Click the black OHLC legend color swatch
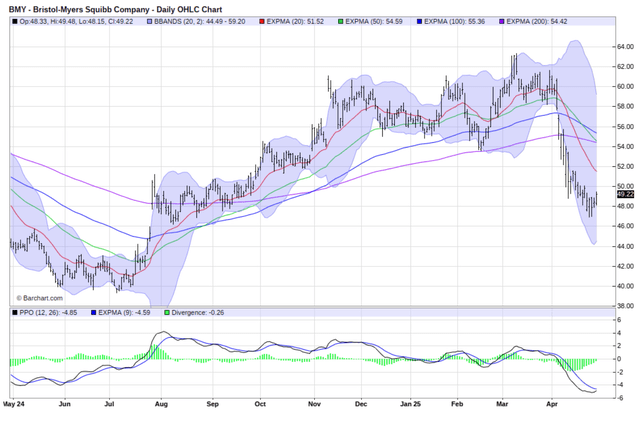Viewport: 640px width, 427px height. click(15, 22)
